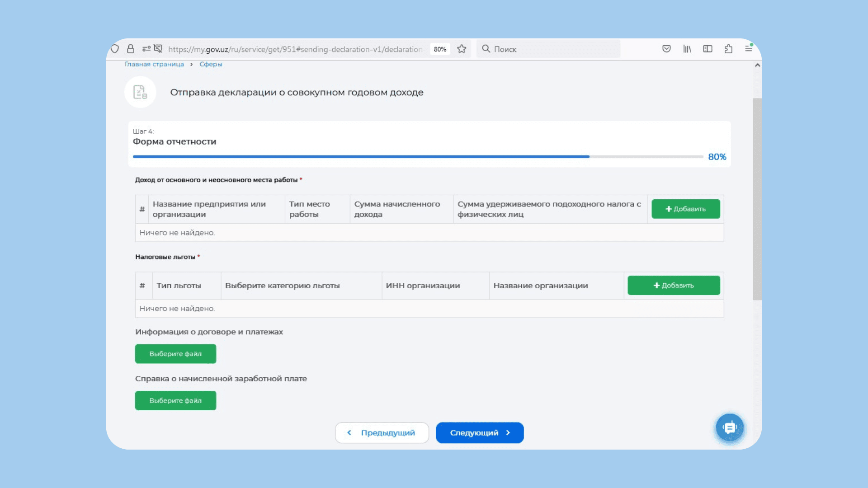Open the Pocket save icon
This screenshot has height=488, width=868.
(x=666, y=49)
